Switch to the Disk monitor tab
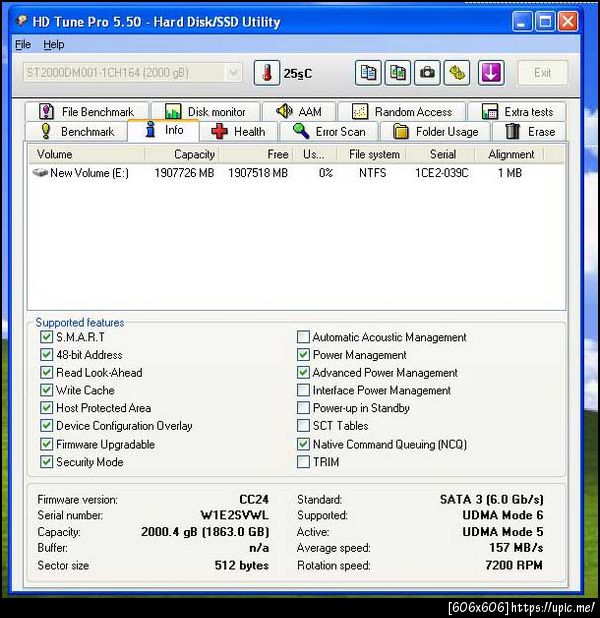The width and height of the screenshot is (600, 618). (x=206, y=112)
